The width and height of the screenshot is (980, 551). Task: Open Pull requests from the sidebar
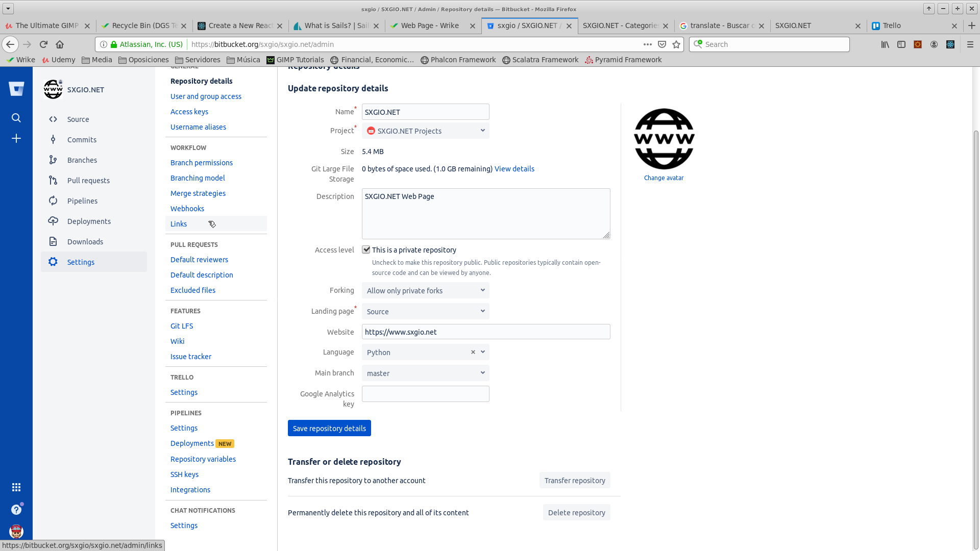[88, 180]
